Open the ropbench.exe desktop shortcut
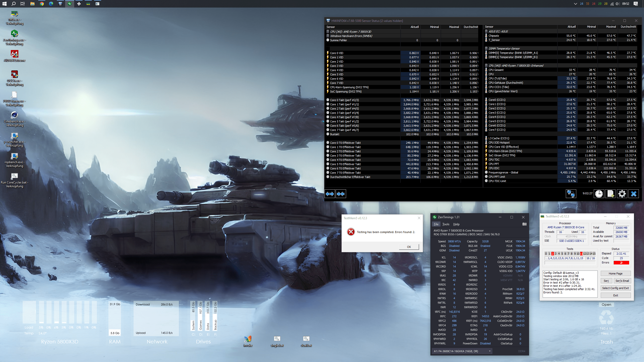Viewport: 644px width, 362px height. coord(14,160)
